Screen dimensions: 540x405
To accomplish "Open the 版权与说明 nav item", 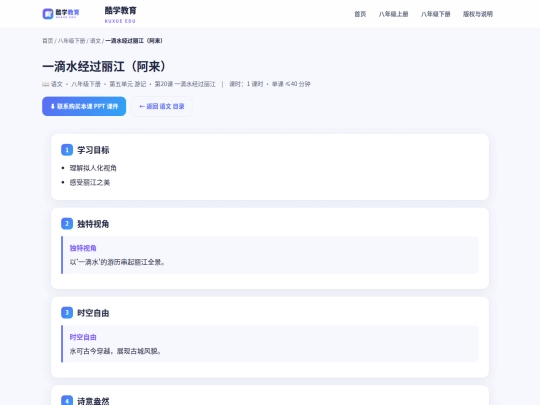I will pyautogui.click(x=478, y=14).
